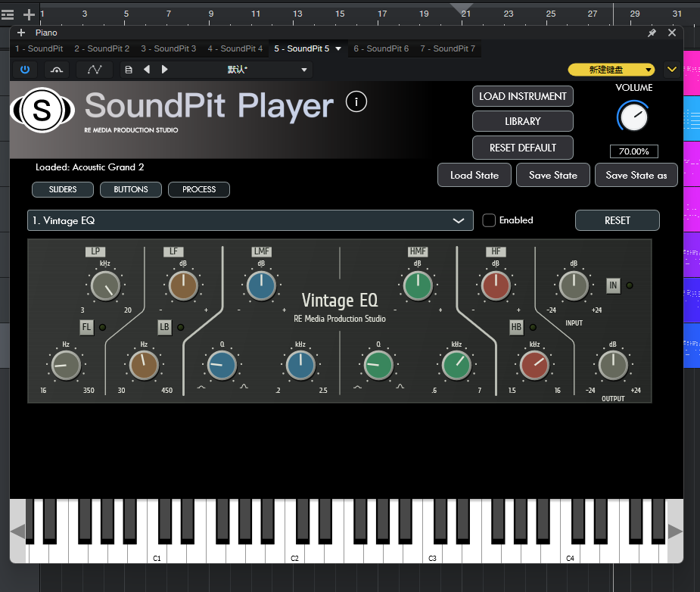Click the INPUT dB knob

574,286
